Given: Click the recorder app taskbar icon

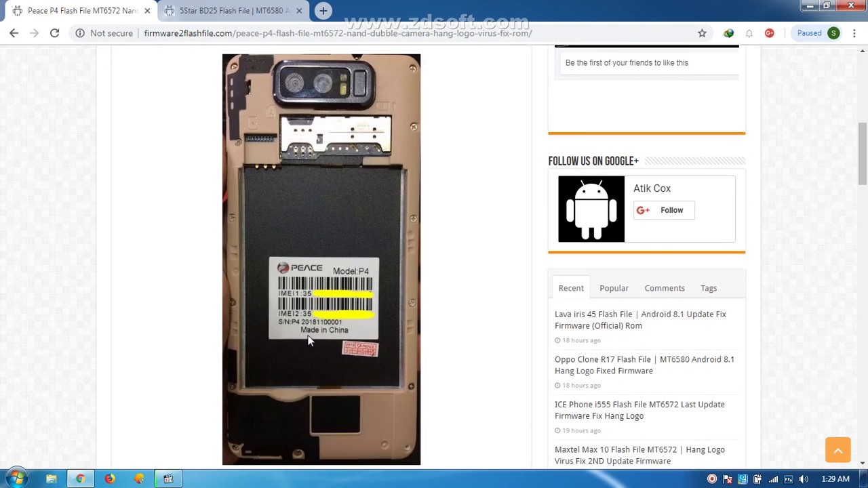Looking at the screenshot, I should pyautogui.click(x=168, y=479).
